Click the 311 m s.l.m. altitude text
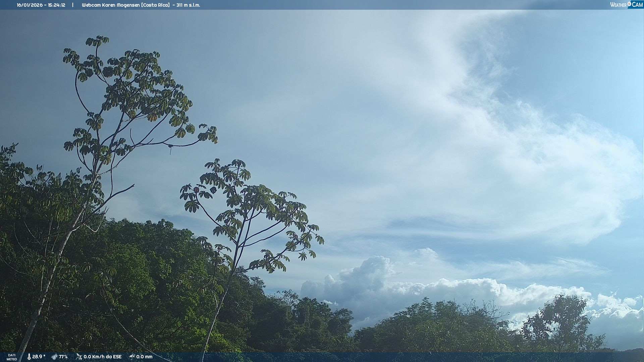The height and width of the screenshot is (362, 644). click(x=188, y=5)
